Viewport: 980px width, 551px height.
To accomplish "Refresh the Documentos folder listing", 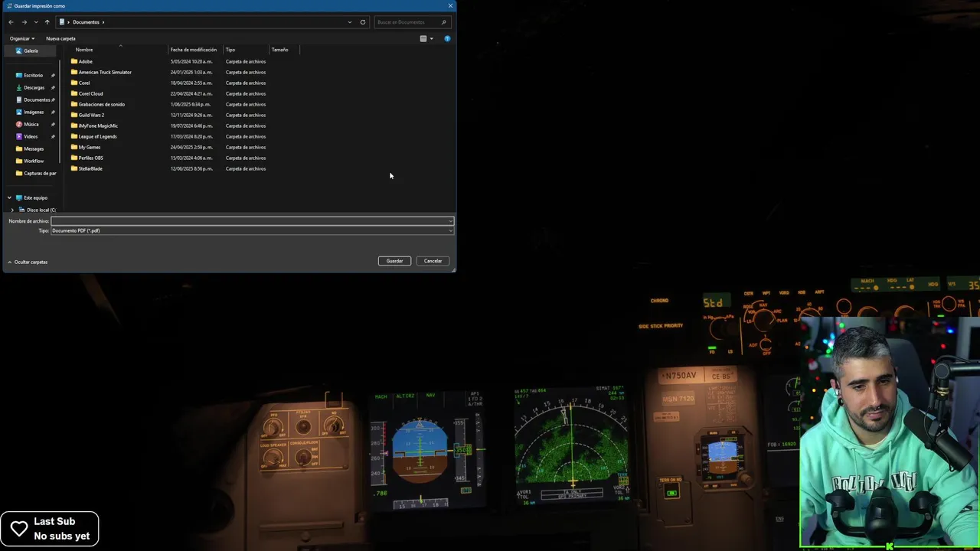I will tap(363, 22).
